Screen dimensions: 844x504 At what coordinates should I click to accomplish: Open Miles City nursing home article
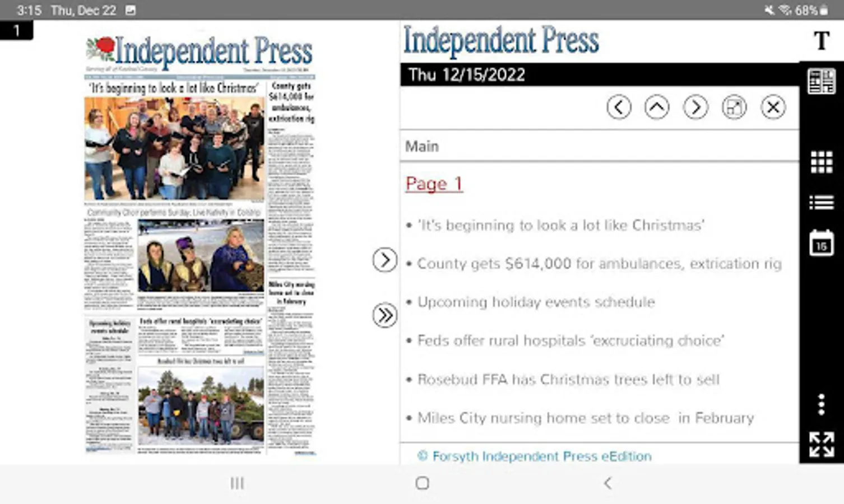(586, 418)
